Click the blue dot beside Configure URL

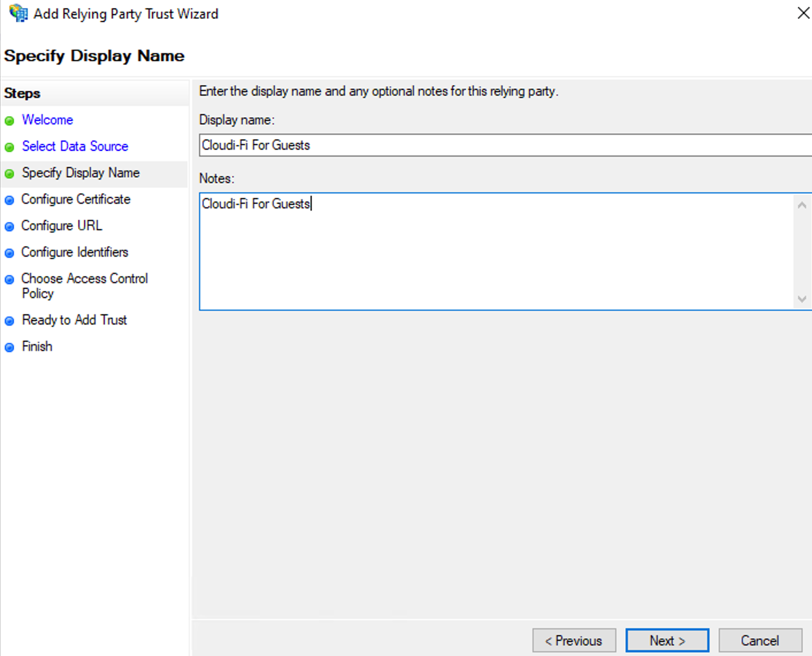(10, 226)
